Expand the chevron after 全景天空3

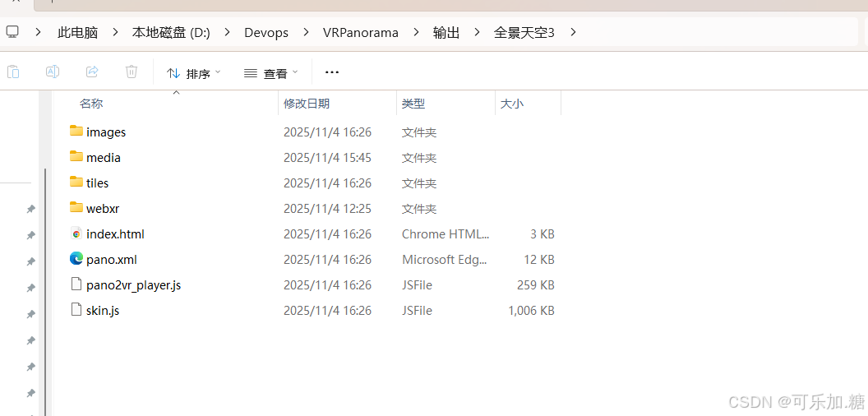tap(573, 32)
